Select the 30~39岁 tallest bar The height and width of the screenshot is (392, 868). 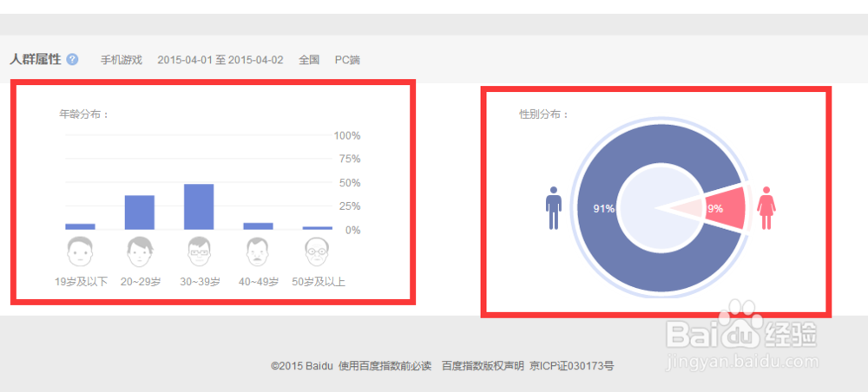click(199, 206)
